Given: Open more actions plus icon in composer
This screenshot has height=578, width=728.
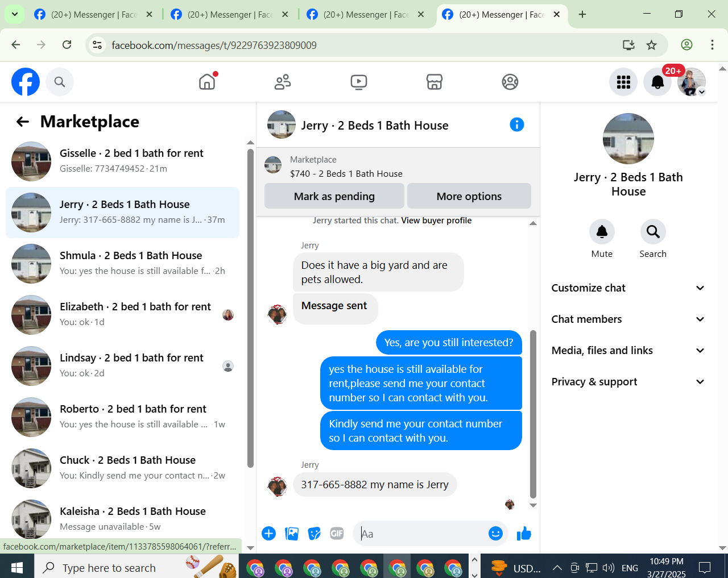Looking at the screenshot, I should click(x=269, y=533).
